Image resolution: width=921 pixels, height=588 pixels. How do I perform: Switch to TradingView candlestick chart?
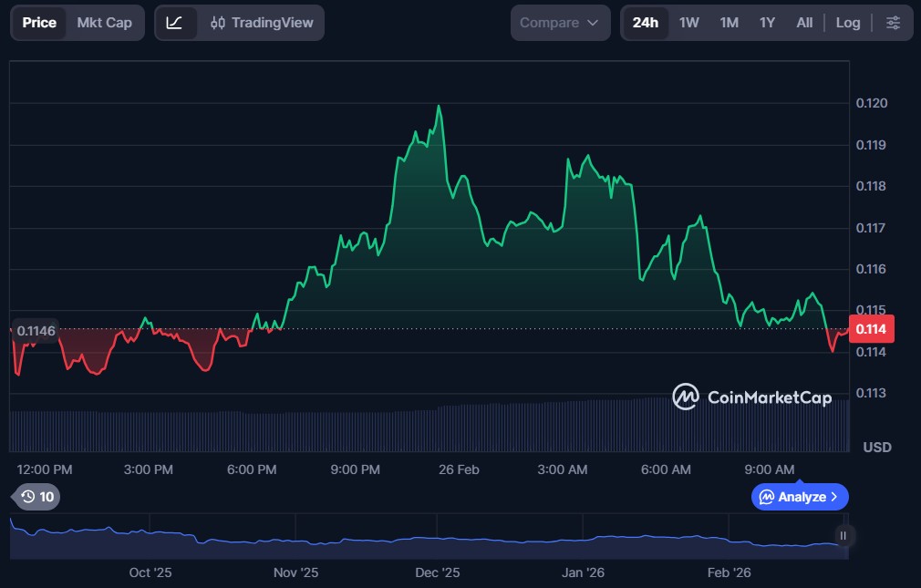[x=261, y=23]
